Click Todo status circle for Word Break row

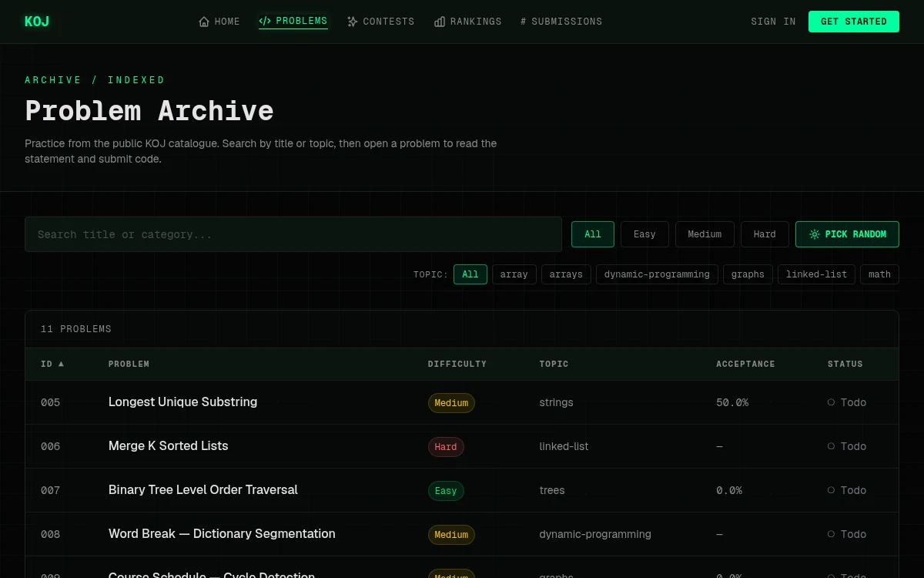point(831,534)
